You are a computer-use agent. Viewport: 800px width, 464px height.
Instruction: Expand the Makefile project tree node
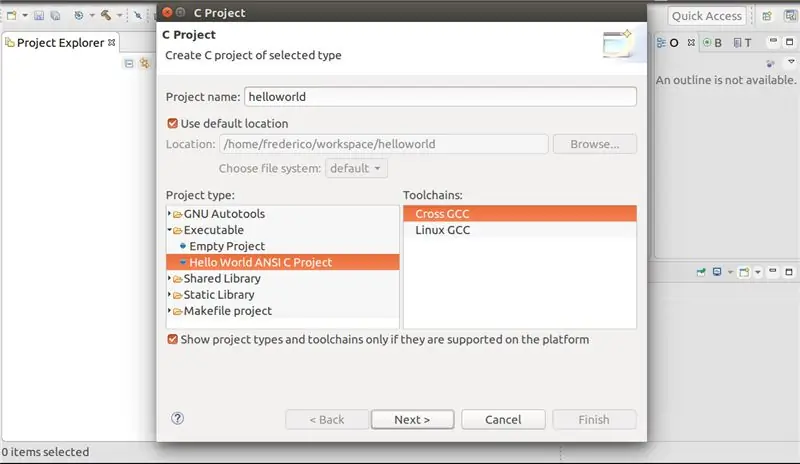pos(169,310)
